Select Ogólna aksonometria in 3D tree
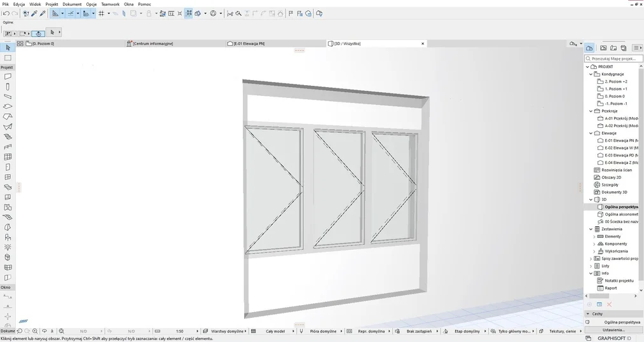 coord(618,215)
